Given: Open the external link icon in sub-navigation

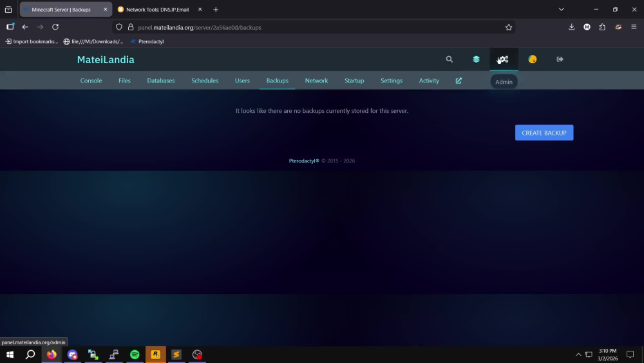Looking at the screenshot, I should [x=459, y=81].
